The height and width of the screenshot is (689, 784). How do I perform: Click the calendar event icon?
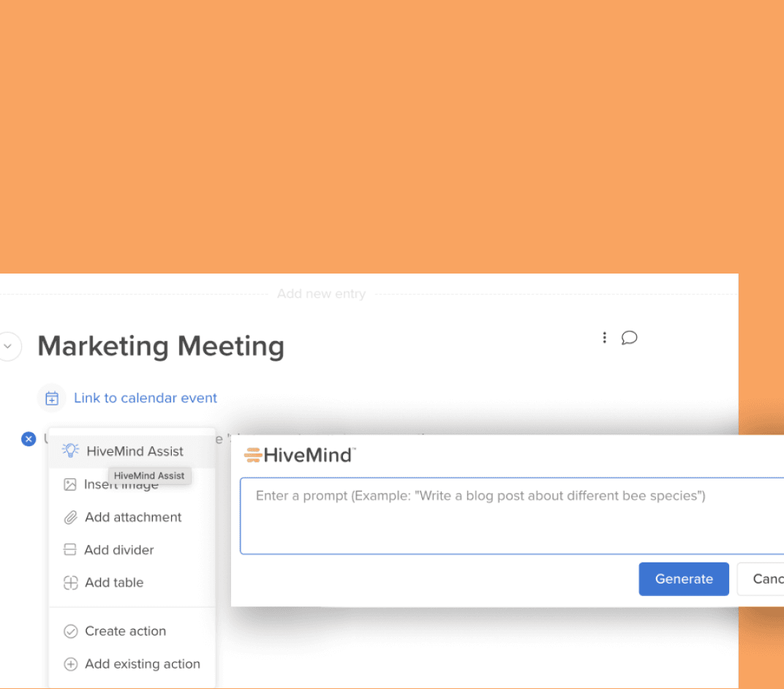[52, 399]
